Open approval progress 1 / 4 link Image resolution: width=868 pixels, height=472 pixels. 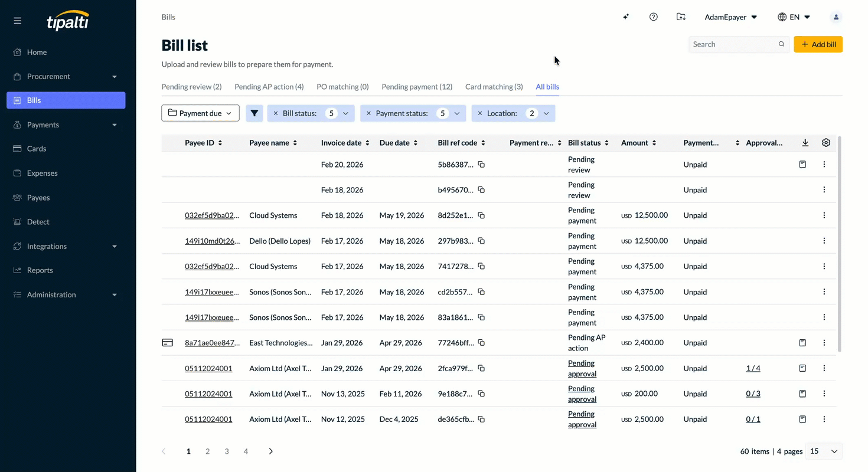click(x=753, y=368)
